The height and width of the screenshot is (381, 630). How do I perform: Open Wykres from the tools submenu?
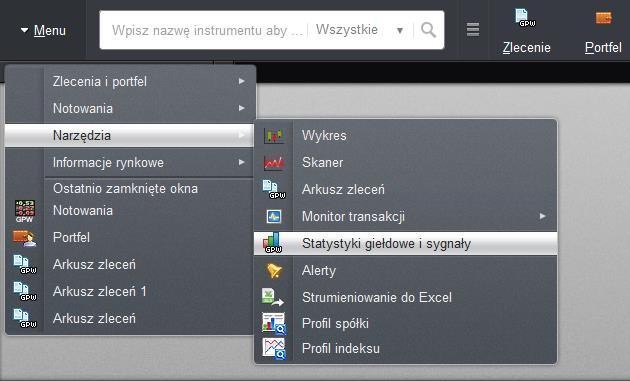click(406, 135)
